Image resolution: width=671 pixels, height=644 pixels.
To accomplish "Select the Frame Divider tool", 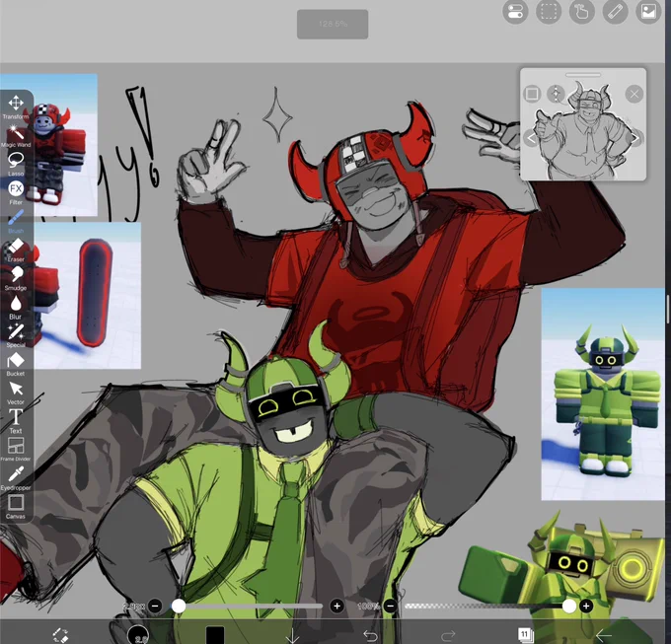I will 16,450.
